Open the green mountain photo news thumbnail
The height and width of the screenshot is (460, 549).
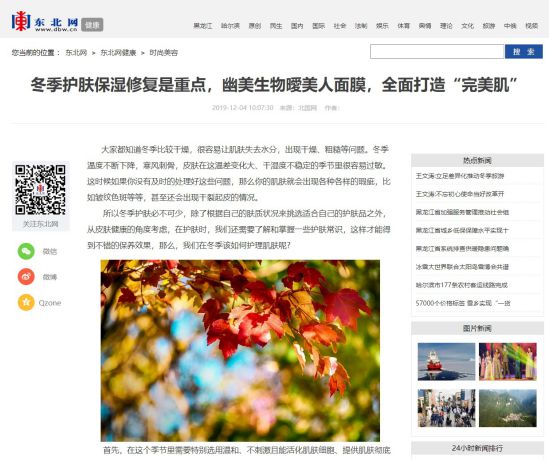point(508,408)
